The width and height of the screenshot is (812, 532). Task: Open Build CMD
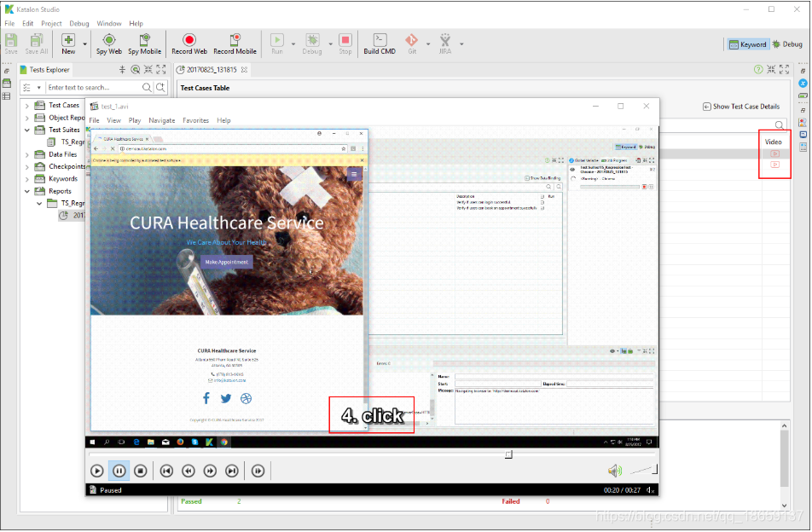[380, 43]
